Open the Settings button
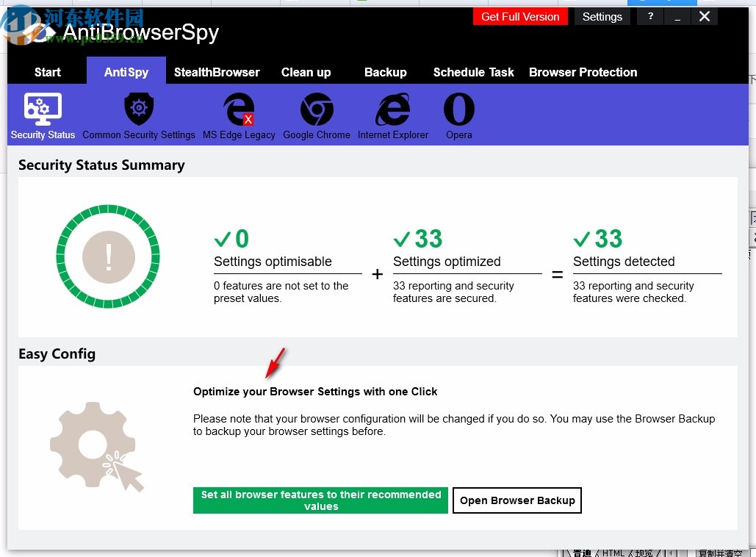Screen dimensions: 756x557 tap(602, 16)
